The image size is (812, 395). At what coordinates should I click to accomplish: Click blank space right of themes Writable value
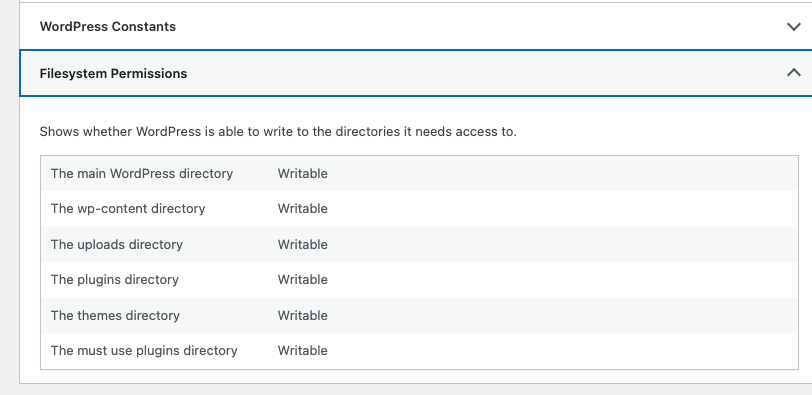tap(562, 315)
